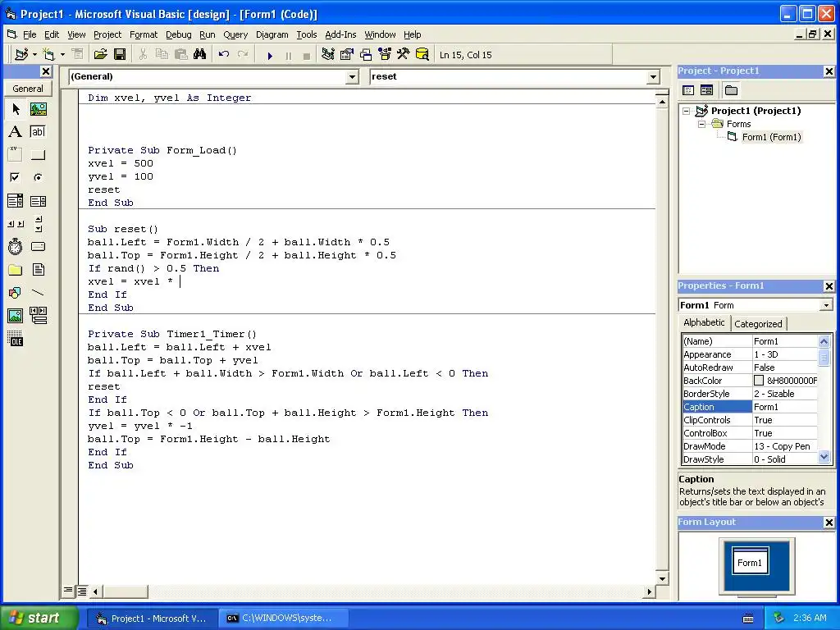The height and width of the screenshot is (630, 840).
Task: Click the BackColor property color swatch
Action: [759, 381]
